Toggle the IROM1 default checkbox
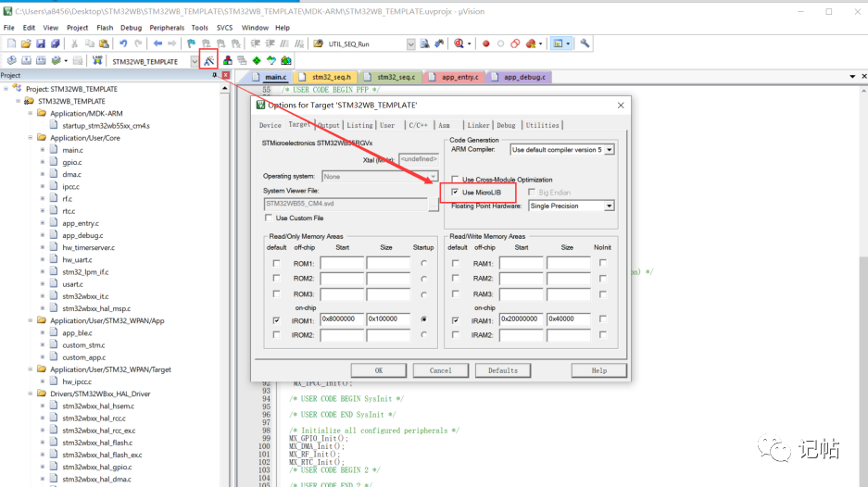The height and width of the screenshot is (487, 868). 276,320
